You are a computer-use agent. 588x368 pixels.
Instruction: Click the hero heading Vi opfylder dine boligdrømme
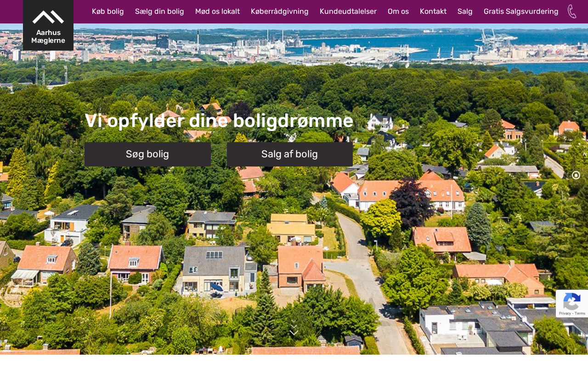[x=219, y=121]
